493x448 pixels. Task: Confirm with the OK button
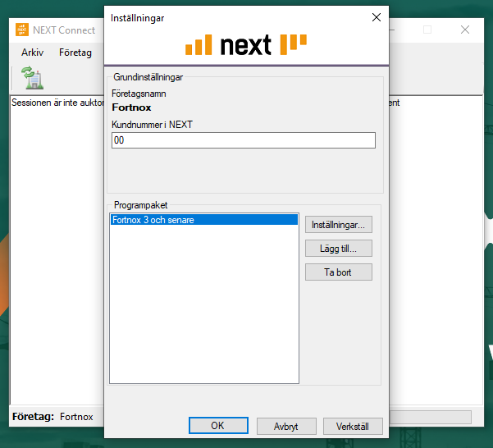pyautogui.click(x=218, y=425)
